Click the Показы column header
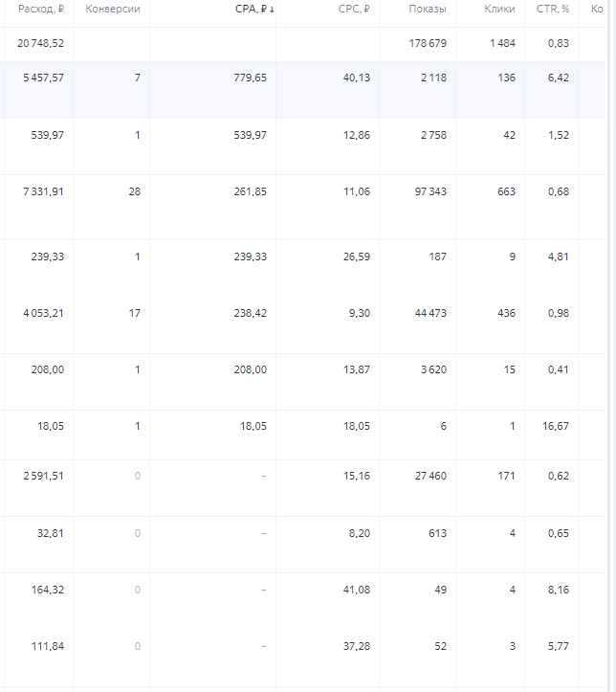Screen dimensions: 616x692 (427, 10)
